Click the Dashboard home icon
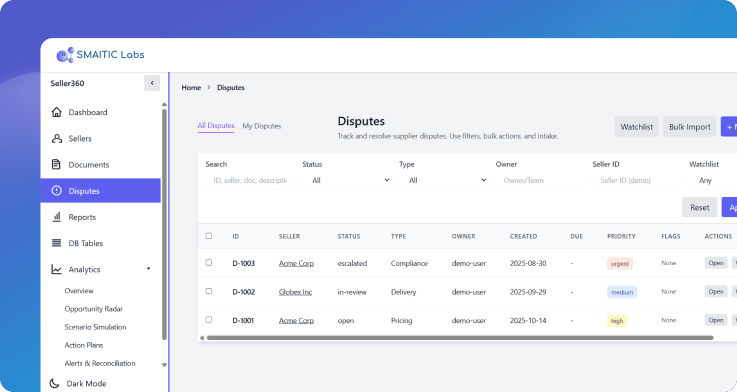737x392 pixels. pos(56,112)
